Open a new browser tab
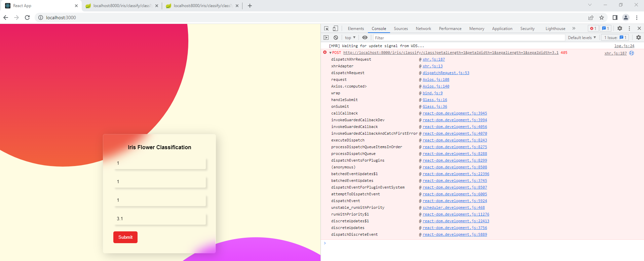 [250, 6]
